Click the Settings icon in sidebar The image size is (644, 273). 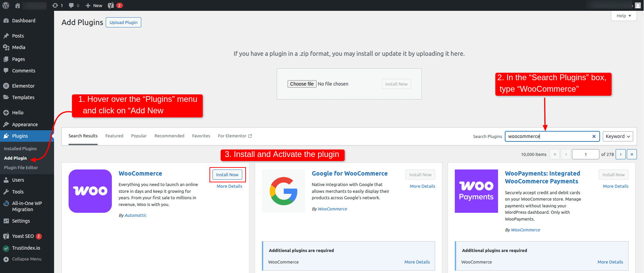[x=6, y=221]
